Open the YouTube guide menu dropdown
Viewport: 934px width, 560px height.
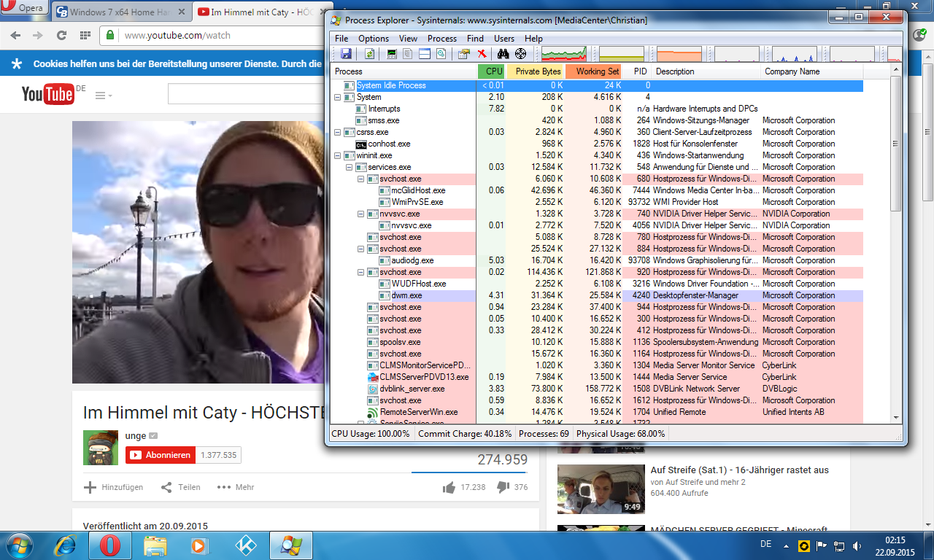tap(104, 96)
